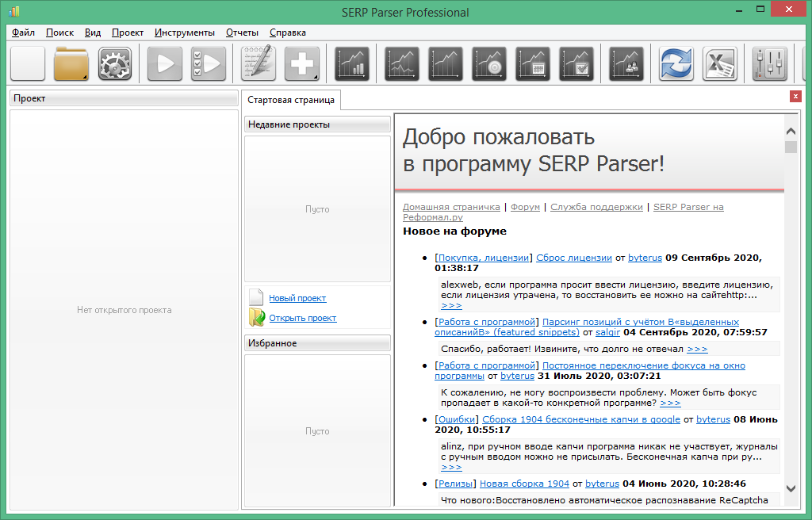Open the mixer sliders settings icon
This screenshot has width=812, height=520.
click(769, 63)
